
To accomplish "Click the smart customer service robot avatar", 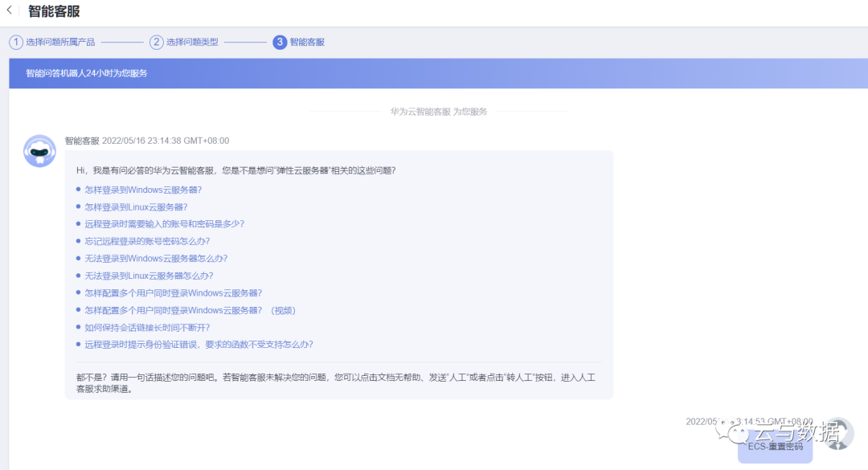I will (39, 151).
